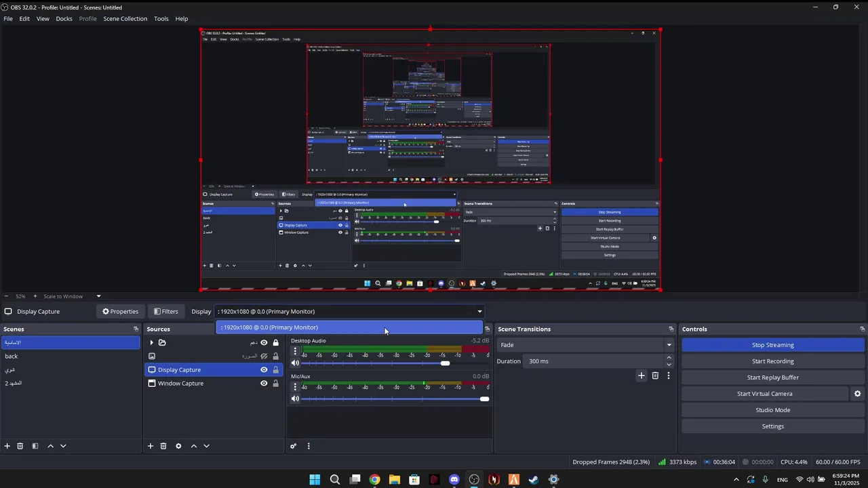
Task: Open the Edit menu
Action: [x=24, y=19]
